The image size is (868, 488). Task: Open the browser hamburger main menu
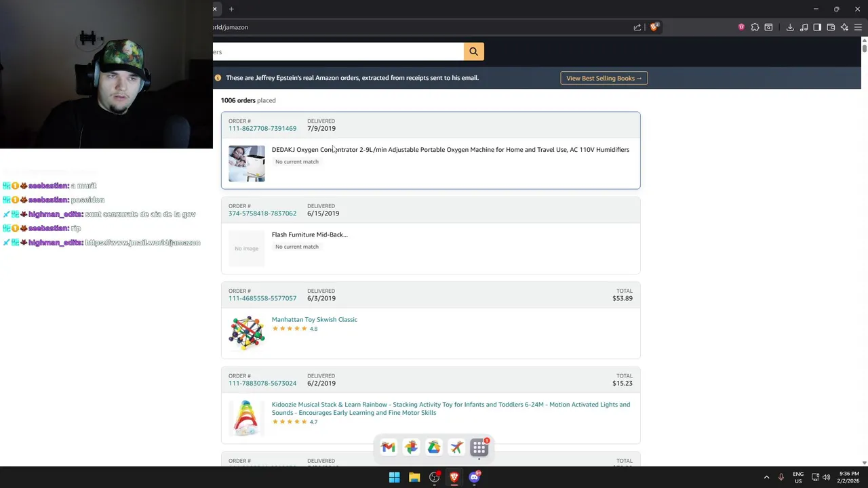[858, 27]
